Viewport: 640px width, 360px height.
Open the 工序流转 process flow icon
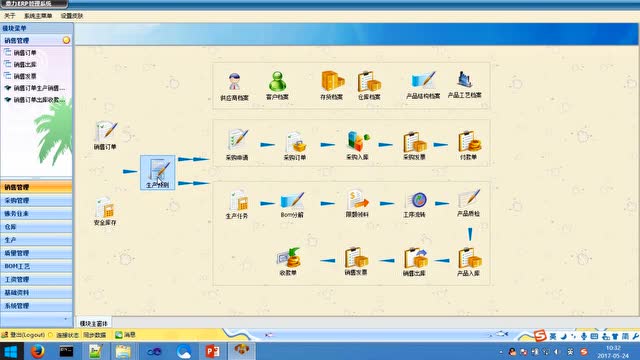[414, 204]
